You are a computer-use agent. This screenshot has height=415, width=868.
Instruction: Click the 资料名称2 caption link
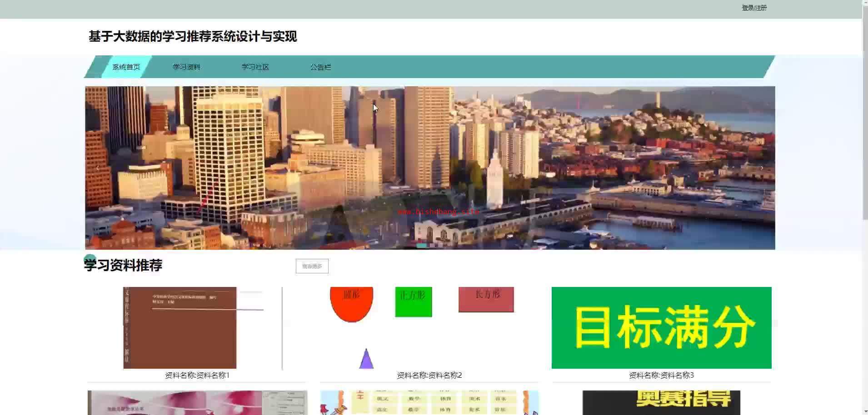coord(429,375)
